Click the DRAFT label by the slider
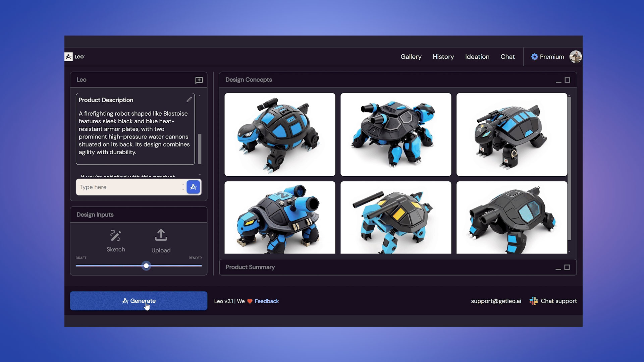Viewport: 644px width, 362px height. (x=81, y=258)
